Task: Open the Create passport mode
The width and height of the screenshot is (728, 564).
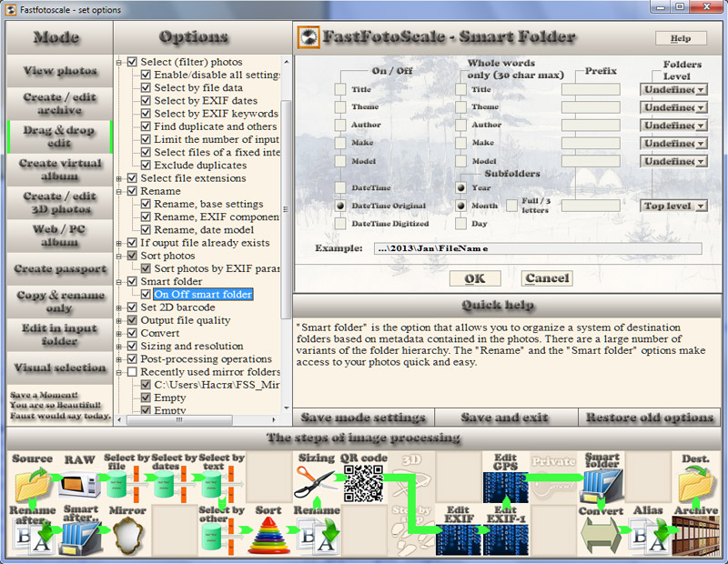Action: point(60,268)
